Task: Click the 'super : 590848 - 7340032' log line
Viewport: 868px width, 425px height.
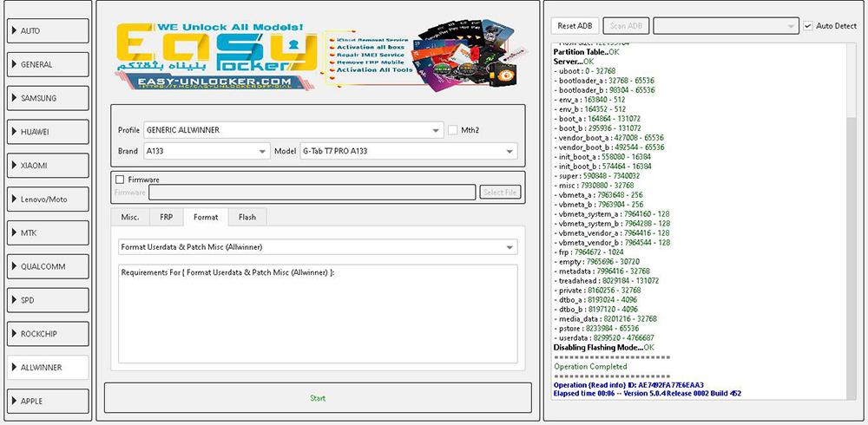Action: pos(597,176)
